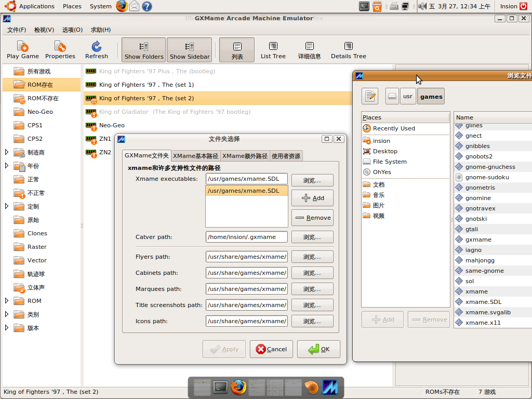Select /usr/games/xmame.SDL list entry

tap(247, 191)
